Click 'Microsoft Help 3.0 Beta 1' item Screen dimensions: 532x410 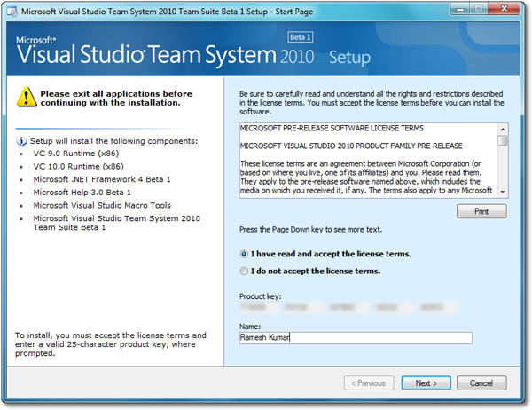pos(82,193)
